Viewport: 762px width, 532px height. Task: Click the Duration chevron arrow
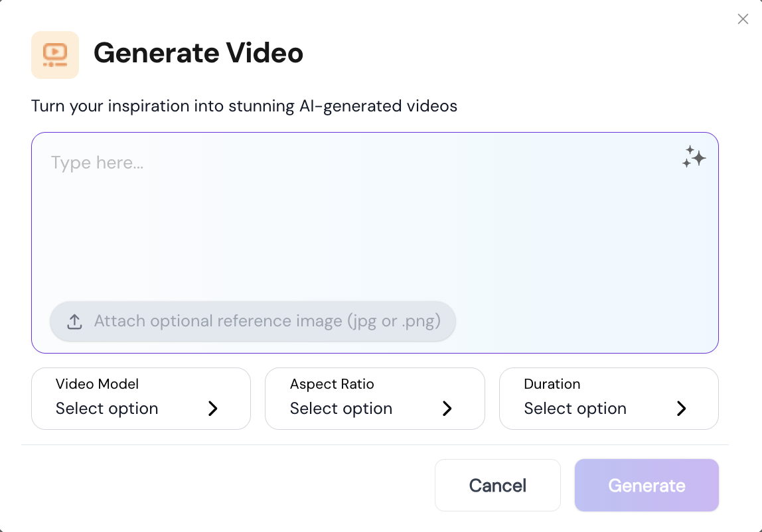point(681,409)
